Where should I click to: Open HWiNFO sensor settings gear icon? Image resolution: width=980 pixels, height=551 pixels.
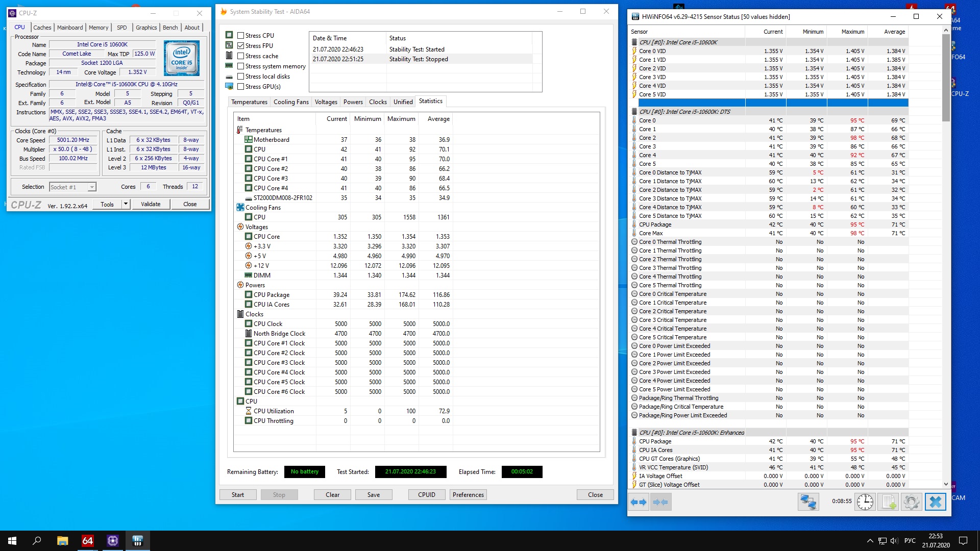911,502
